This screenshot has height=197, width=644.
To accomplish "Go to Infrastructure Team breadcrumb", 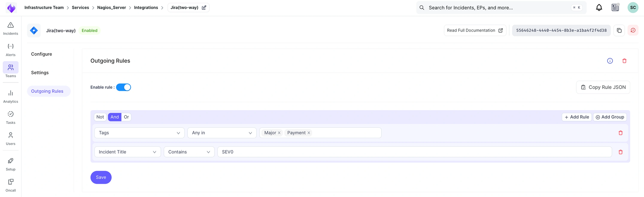I will coord(44,8).
